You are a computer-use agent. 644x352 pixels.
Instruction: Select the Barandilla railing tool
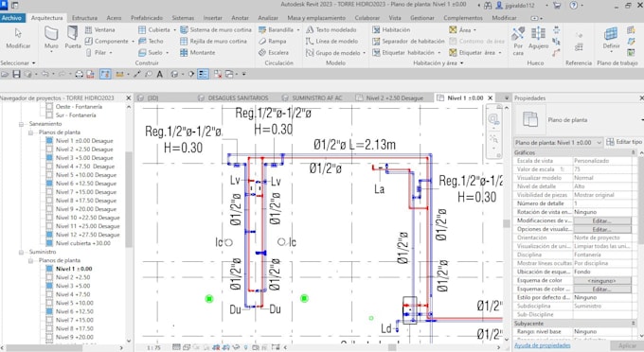click(x=278, y=29)
